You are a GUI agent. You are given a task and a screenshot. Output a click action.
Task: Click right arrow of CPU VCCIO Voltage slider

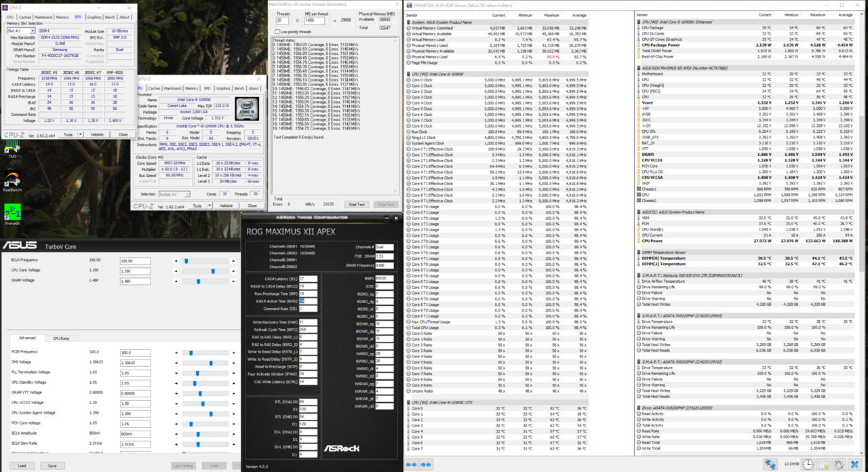234,404
